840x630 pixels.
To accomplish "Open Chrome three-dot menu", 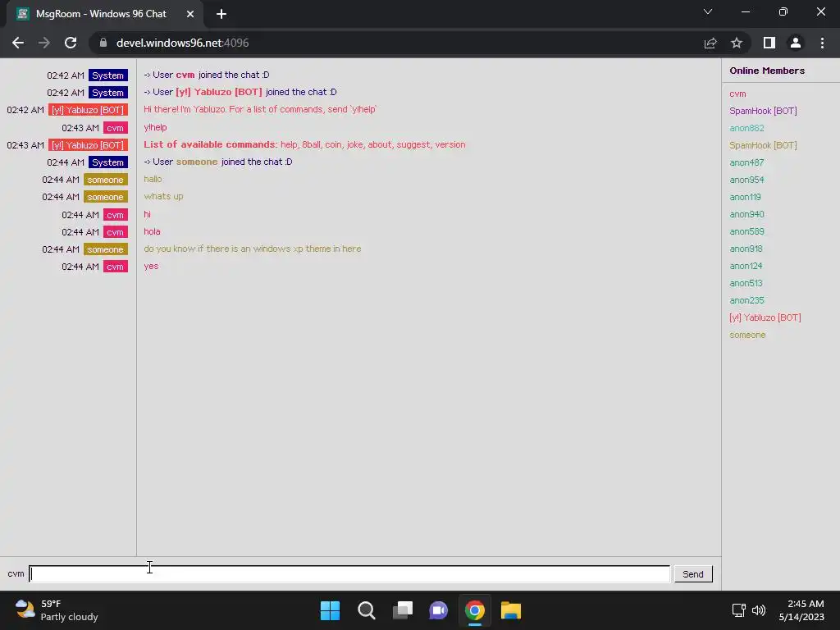I will pyautogui.click(x=822, y=43).
